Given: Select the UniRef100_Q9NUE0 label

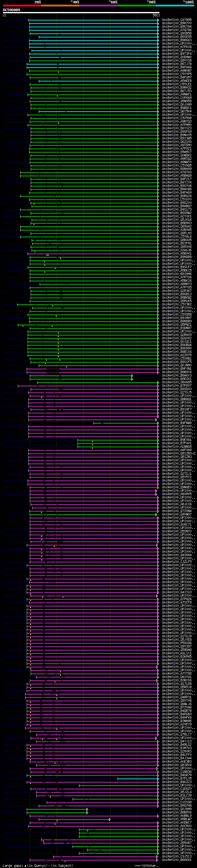Looking at the screenshot, I should (177, 487).
